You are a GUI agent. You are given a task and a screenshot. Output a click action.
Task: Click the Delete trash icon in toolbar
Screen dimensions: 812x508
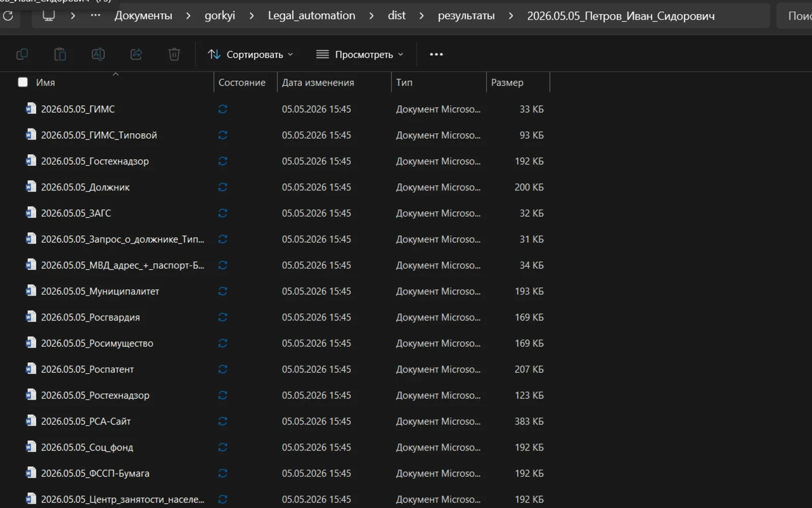coord(174,54)
